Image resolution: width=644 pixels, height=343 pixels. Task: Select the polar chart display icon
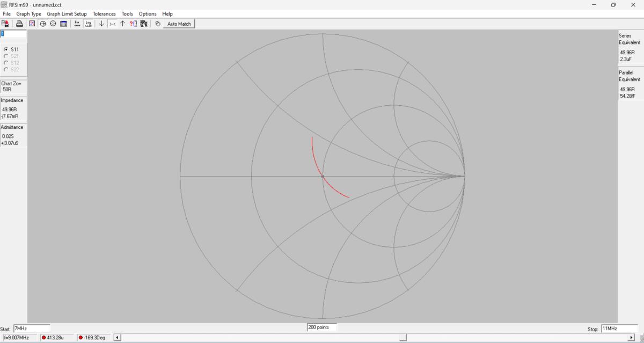click(x=53, y=24)
